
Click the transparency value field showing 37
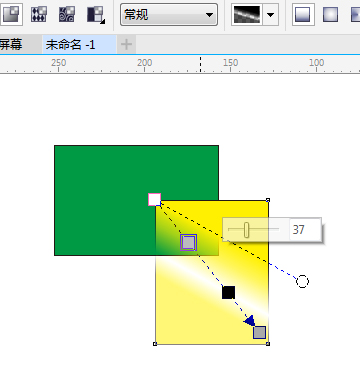pos(305,230)
